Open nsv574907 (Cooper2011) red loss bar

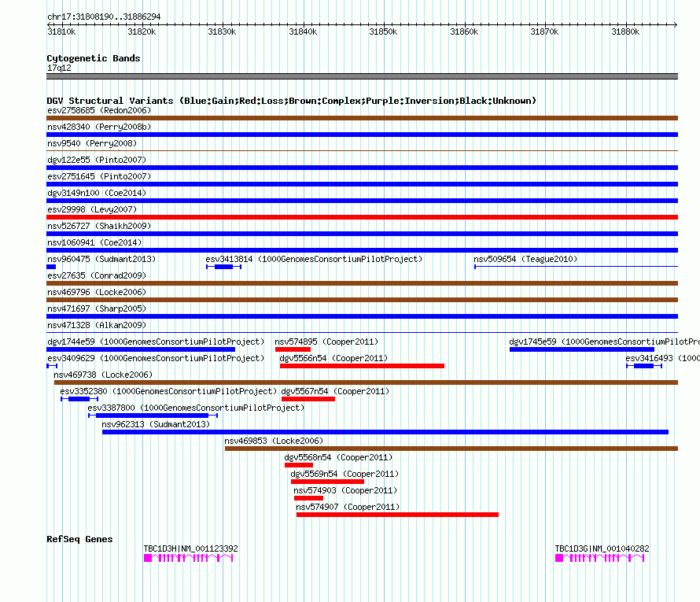(x=397, y=515)
